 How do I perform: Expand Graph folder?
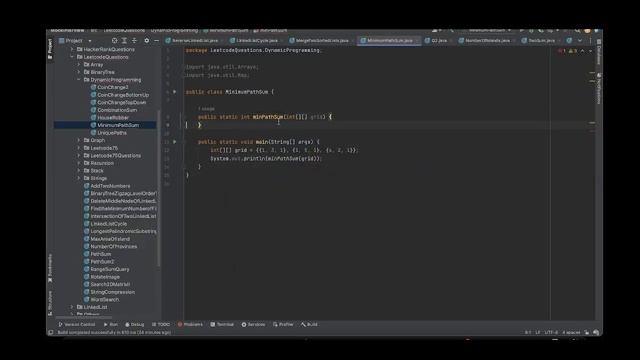point(79,140)
